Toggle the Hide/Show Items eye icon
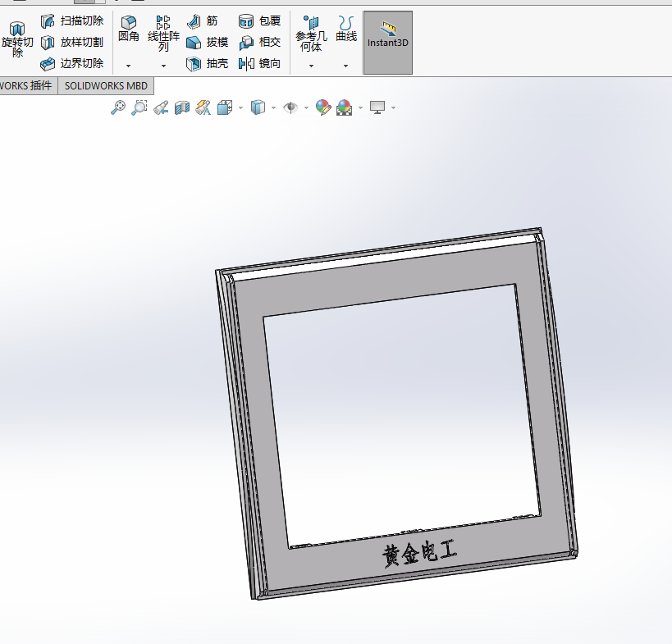This screenshot has height=644, width=672. (x=290, y=107)
